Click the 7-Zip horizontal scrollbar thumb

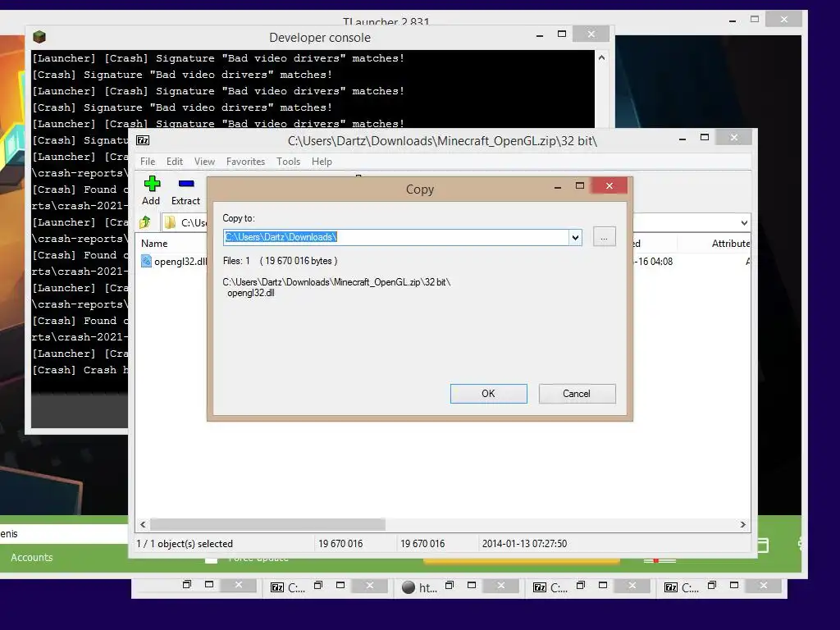pos(267,524)
